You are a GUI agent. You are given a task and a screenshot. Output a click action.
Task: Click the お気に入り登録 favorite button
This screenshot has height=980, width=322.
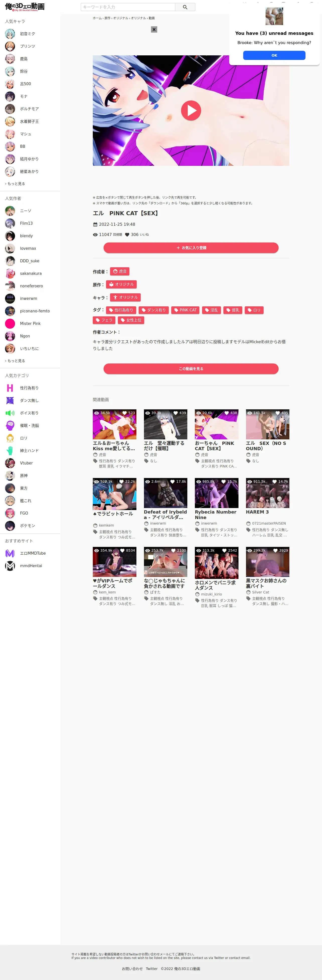coord(191,248)
